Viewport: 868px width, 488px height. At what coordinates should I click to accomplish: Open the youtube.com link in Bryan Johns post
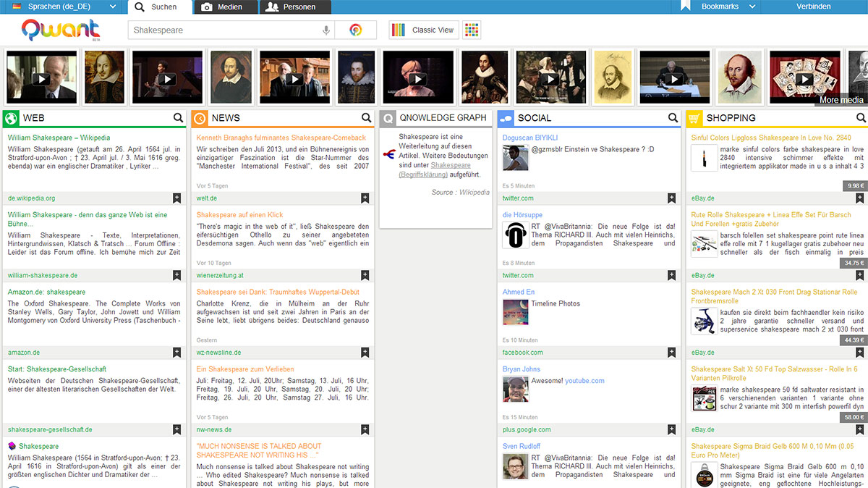tap(584, 381)
